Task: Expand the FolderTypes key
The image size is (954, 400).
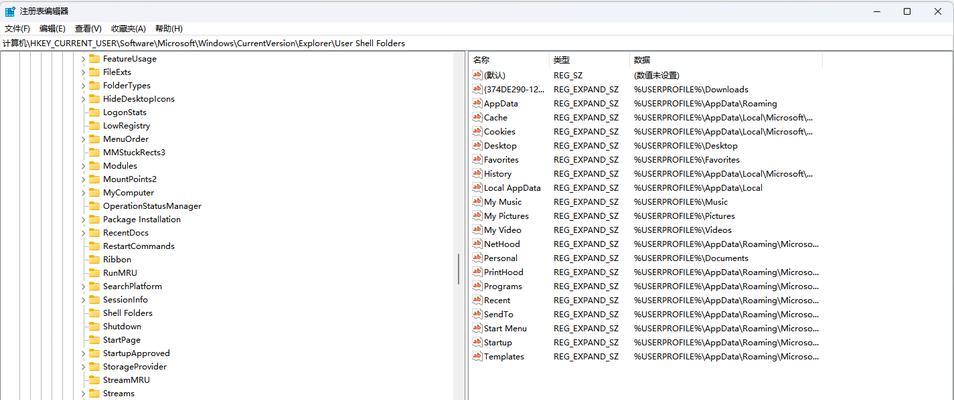Action: (83, 86)
